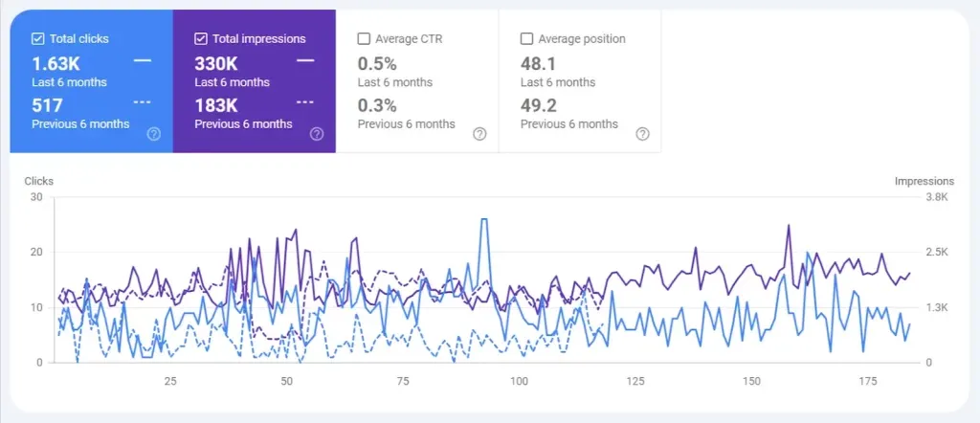Click the 48.1 average position value
Screen dimensions: 980x423
(x=538, y=62)
